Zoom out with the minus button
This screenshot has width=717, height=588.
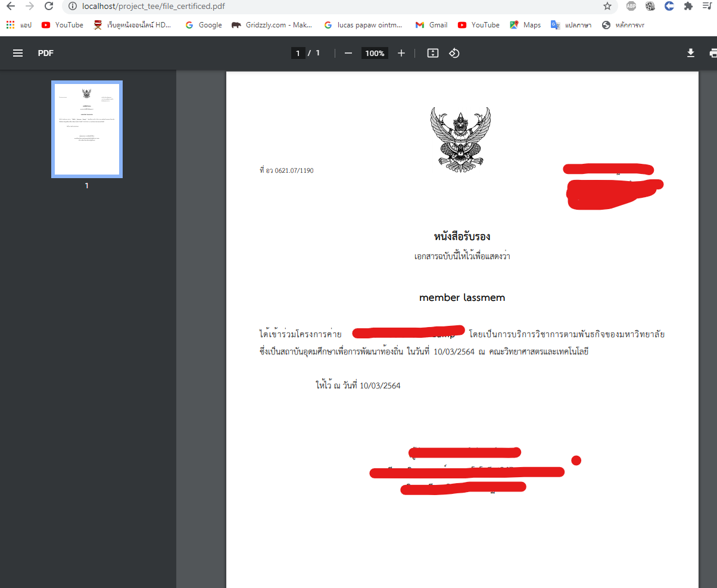[x=348, y=53]
